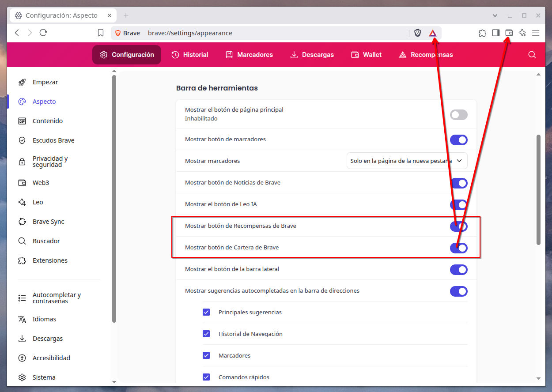Viewport: 552px width, 392px height.
Task: Open Privacidad y seguridad settings
Action: (50, 162)
